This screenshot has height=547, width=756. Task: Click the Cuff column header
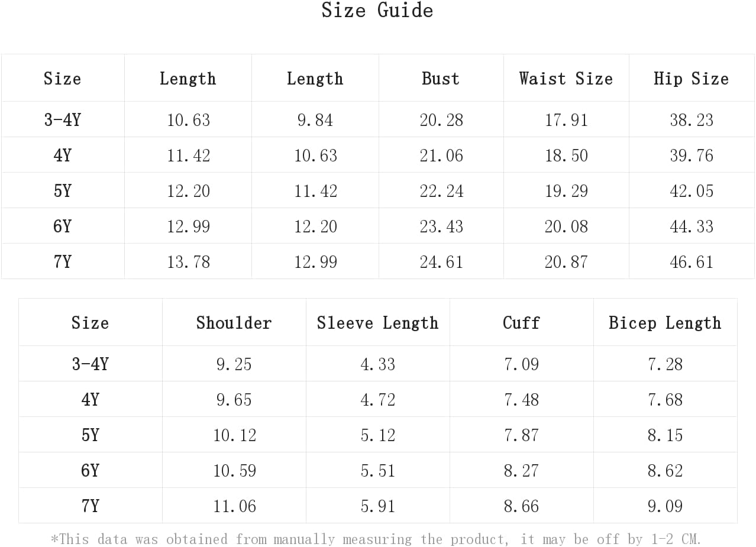(x=521, y=323)
